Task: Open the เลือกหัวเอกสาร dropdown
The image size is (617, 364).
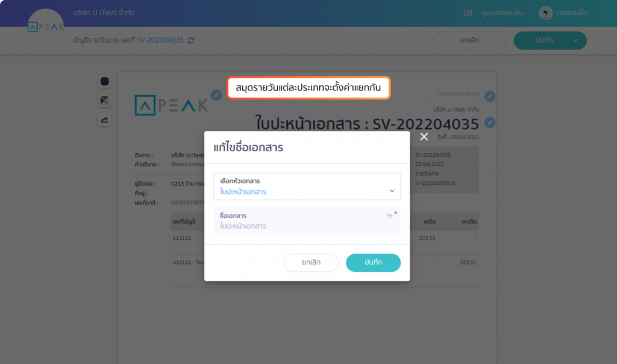Action: pos(307,187)
